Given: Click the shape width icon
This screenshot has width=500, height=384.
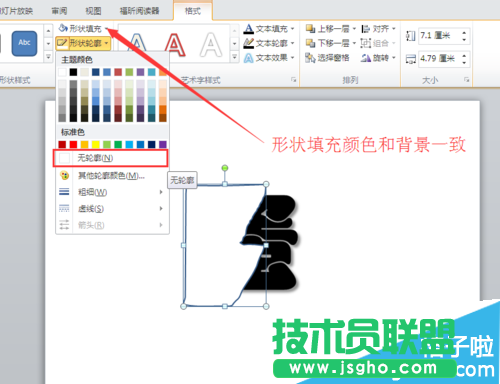Looking at the screenshot, I should (x=411, y=59).
